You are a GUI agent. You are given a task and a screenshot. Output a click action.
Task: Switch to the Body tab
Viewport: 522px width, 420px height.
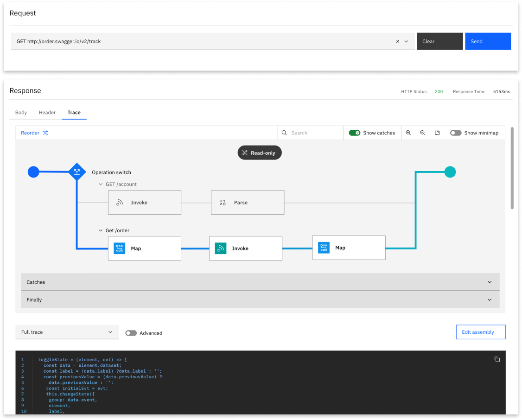[x=21, y=113]
